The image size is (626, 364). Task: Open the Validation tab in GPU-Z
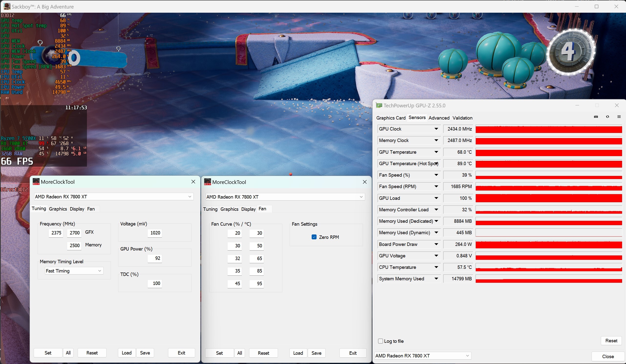(462, 118)
